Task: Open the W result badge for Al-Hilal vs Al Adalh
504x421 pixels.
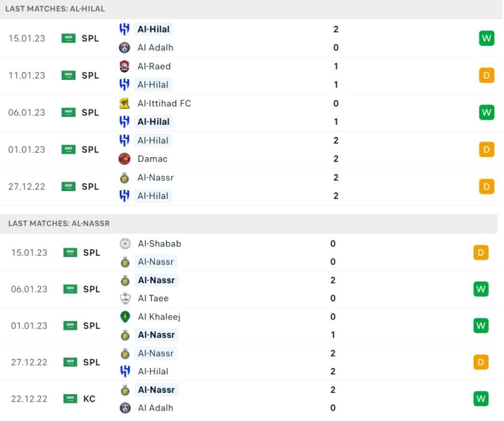Action: click(486, 38)
